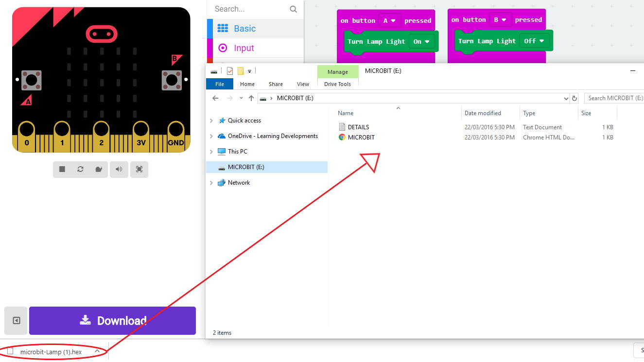Open recent locations dropdown in Explorer

coord(241,98)
